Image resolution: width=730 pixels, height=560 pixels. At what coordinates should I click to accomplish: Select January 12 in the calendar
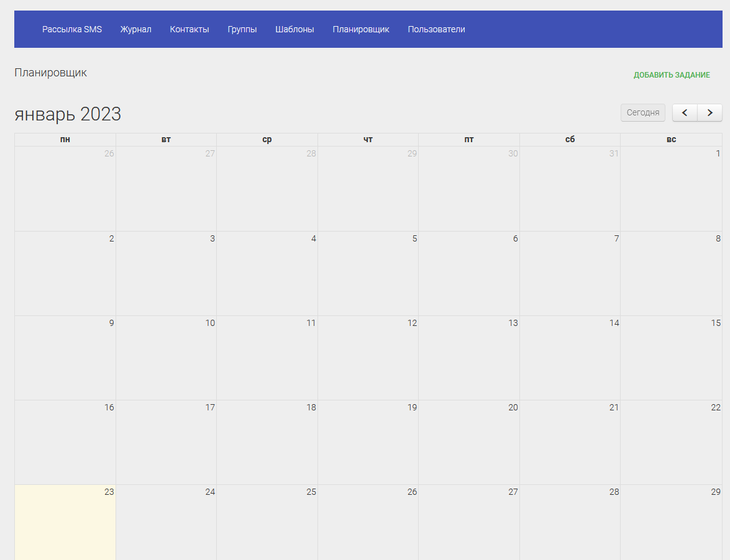coord(368,358)
